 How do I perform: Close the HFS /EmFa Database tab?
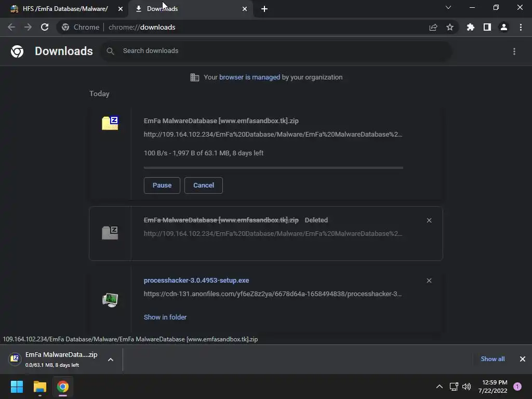(121, 9)
